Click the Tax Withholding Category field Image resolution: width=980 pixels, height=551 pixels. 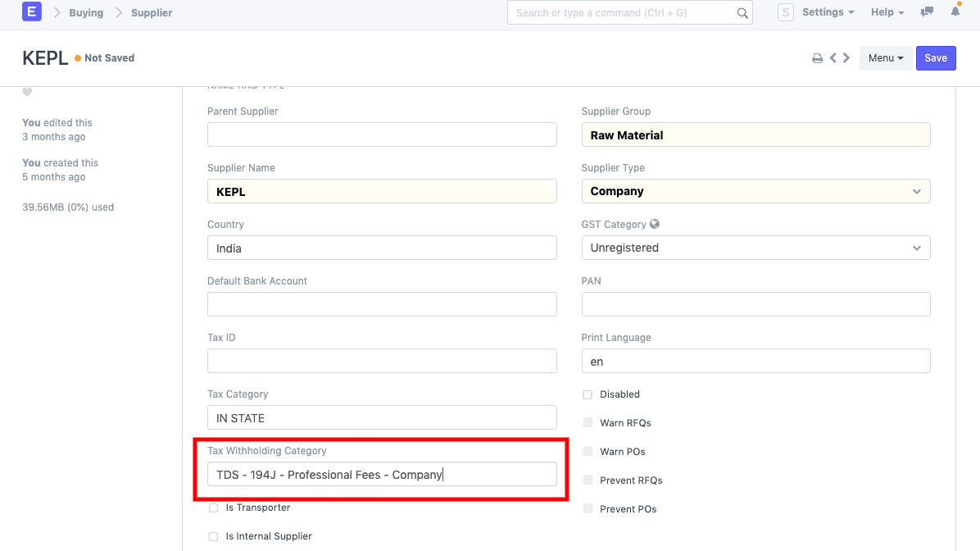pos(382,474)
